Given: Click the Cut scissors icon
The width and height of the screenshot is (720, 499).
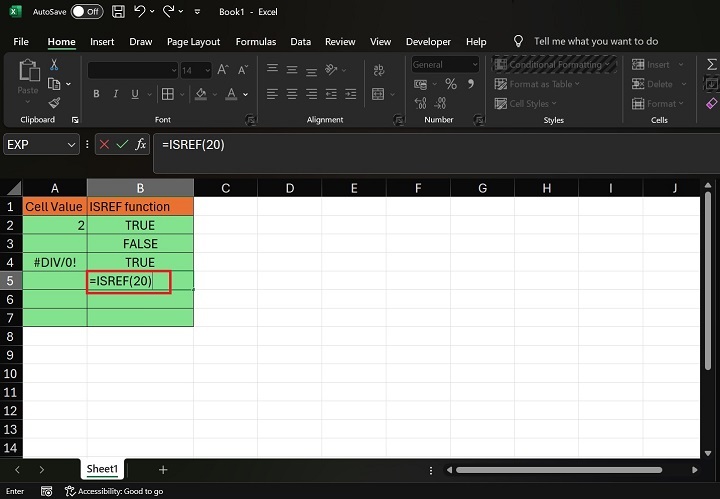Looking at the screenshot, I should click(x=54, y=64).
